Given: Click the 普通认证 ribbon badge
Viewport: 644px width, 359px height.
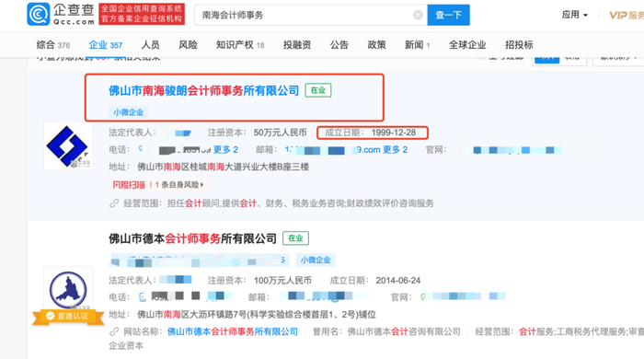Looking at the screenshot, I should tap(68, 316).
